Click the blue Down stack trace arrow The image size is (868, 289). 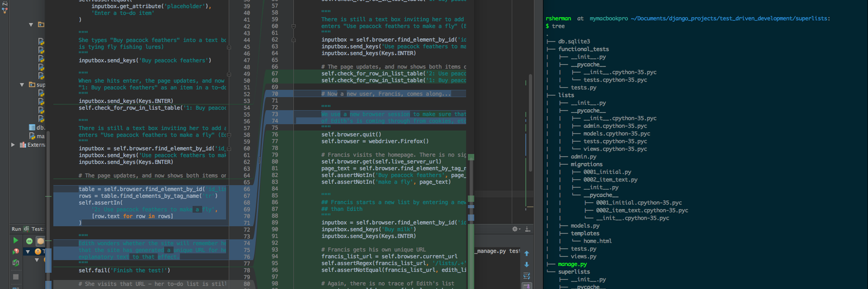click(x=527, y=265)
